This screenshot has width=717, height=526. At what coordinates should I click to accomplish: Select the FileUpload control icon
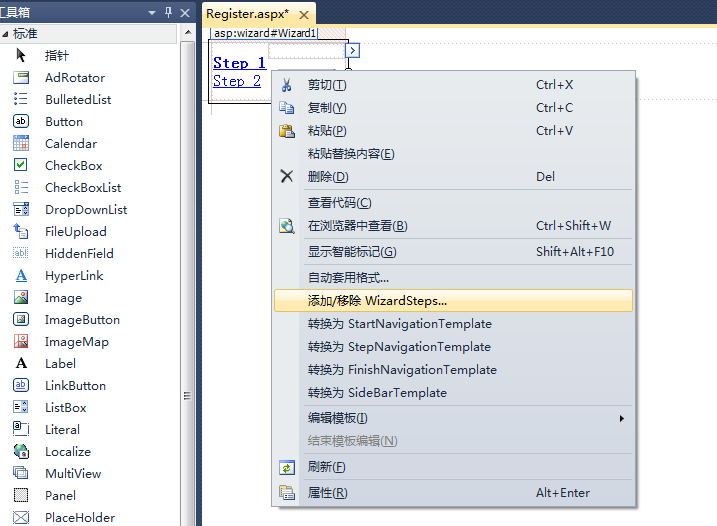(x=21, y=232)
